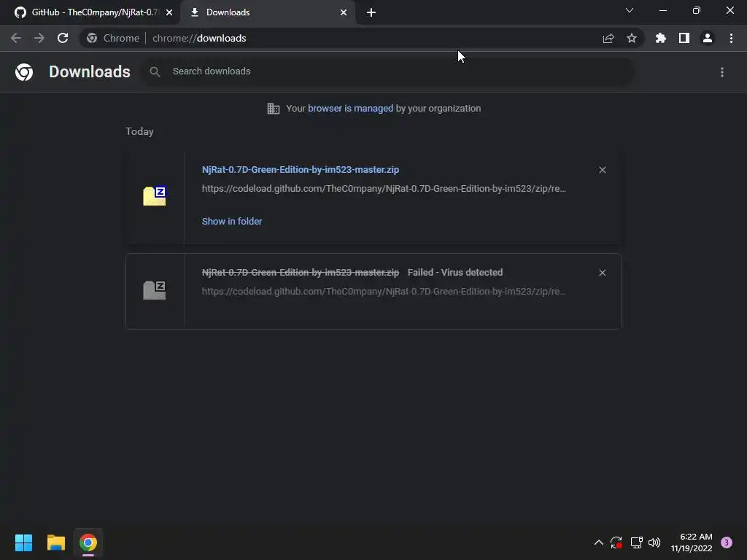Click the first download's codeload URL

[x=384, y=189]
